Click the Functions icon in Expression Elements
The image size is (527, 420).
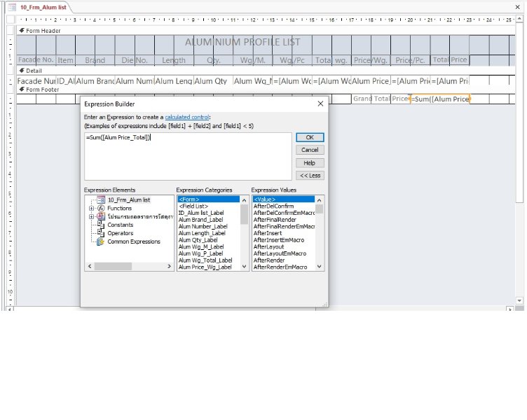tap(101, 208)
